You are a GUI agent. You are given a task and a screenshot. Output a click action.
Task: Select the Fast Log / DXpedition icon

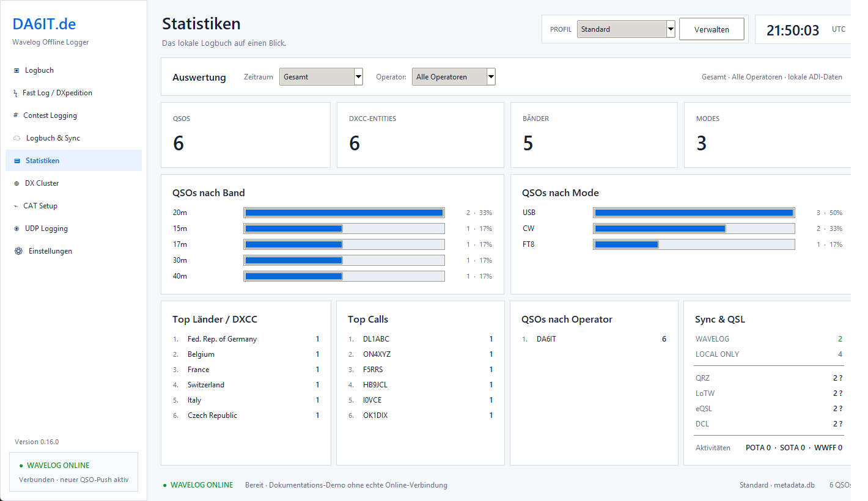(x=16, y=93)
